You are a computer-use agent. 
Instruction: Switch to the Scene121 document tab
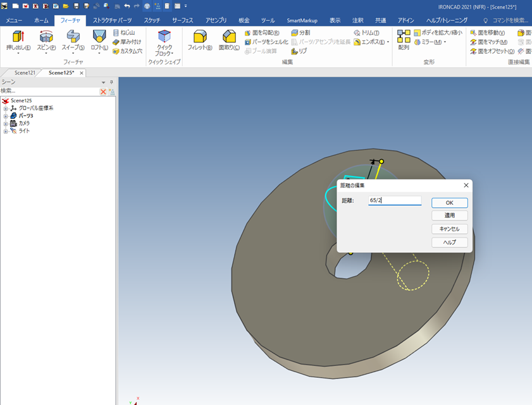(x=25, y=73)
